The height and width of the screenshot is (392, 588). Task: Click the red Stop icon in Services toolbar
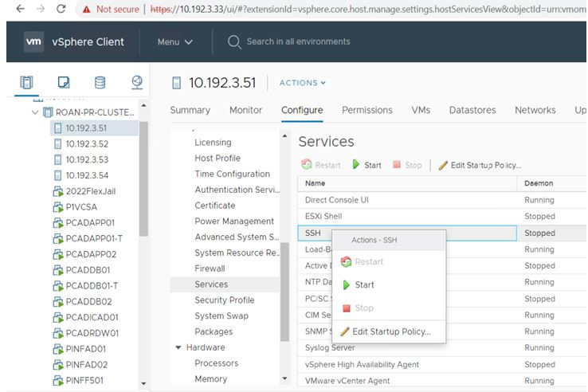click(x=396, y=164)
